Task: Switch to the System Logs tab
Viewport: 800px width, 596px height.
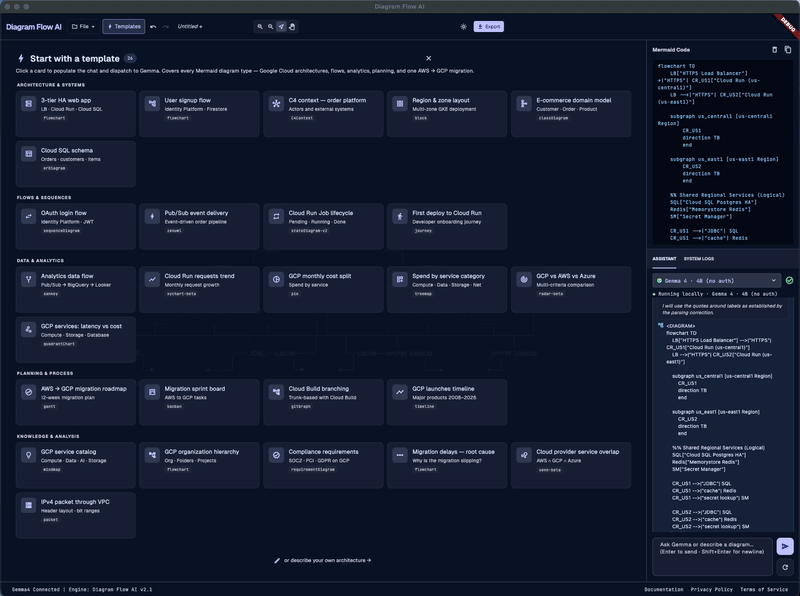Action: point(698,259)
